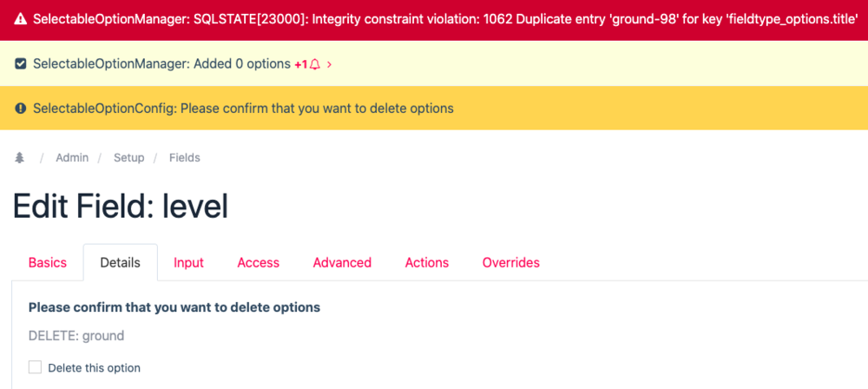The width and height of the screenshot is (868, 389).
Task: Select the Details tab
Action: pos(121,262)
